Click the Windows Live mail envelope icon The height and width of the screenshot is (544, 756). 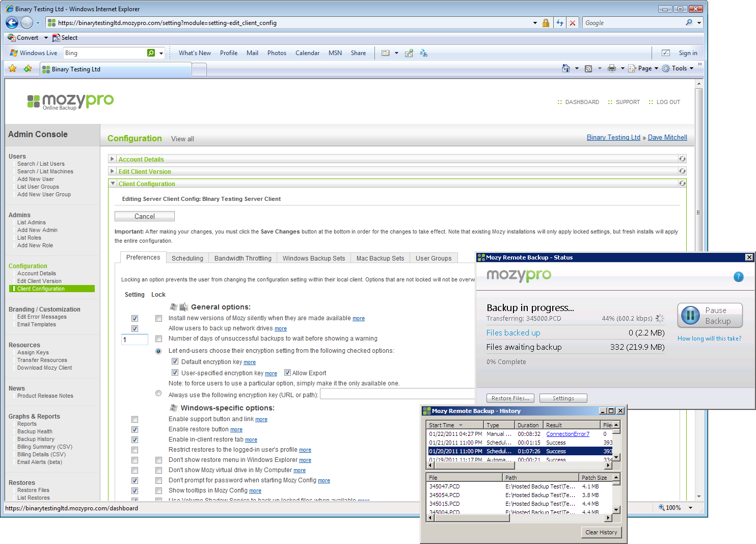tap(386, 53)
